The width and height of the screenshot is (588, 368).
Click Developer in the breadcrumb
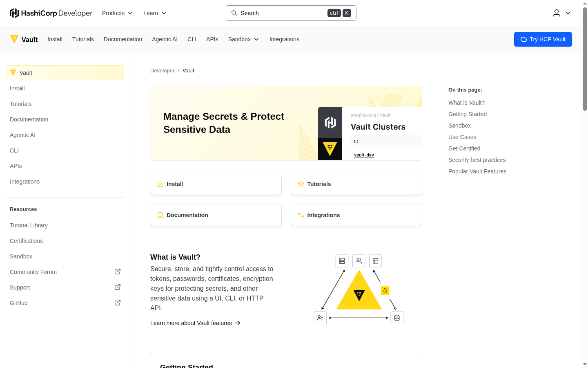[162, 71]
